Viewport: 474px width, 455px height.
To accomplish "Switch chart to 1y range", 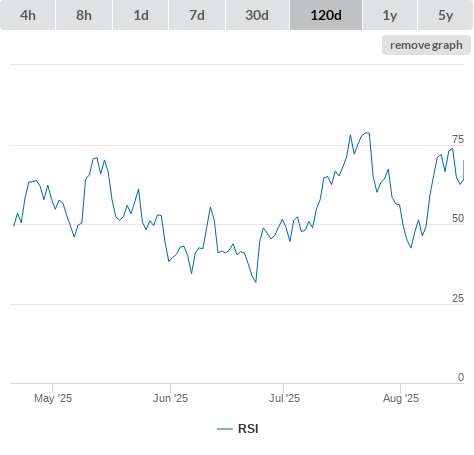I will point(390,15).
